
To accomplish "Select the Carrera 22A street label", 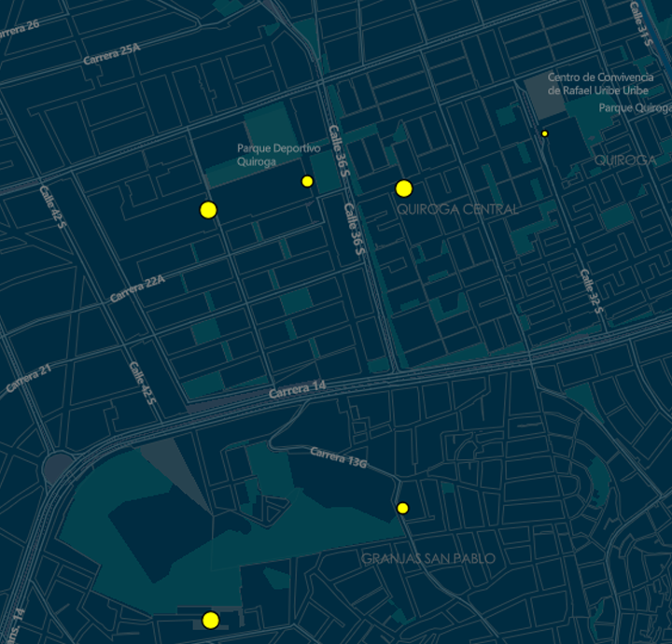I will click(137, 288).
